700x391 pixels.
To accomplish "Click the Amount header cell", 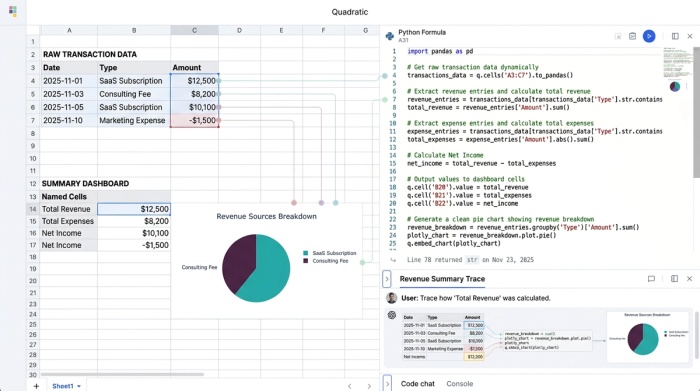I will 194,68.
